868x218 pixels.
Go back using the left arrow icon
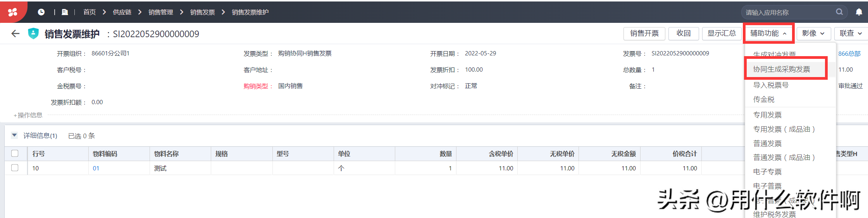[x=15, y=34]
